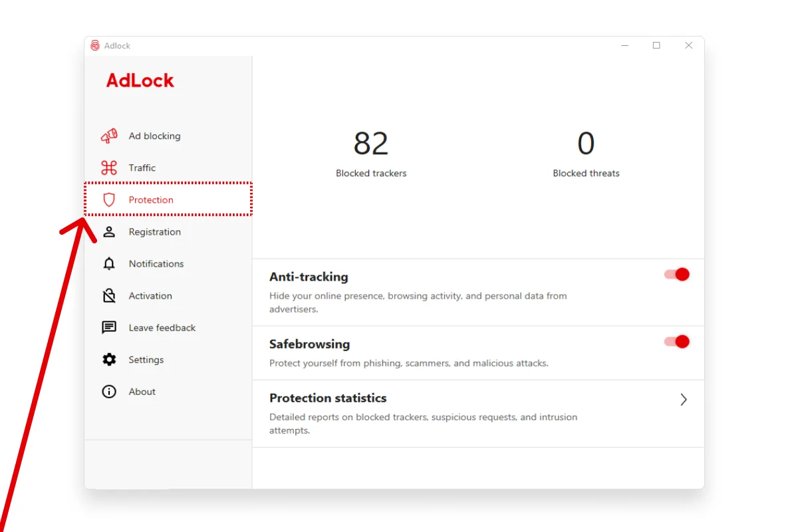Open the Activation menu entry

tap(168, 295)
